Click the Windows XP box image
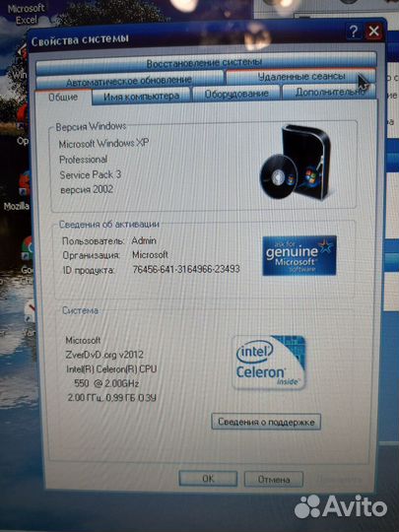Image resolution: width=399 pixels, height=532 pixels. (x=296, y=163)
